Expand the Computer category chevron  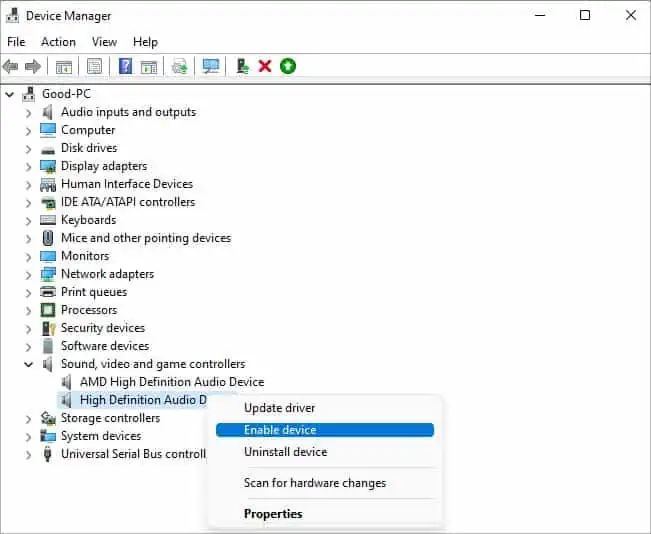[28, 131]
